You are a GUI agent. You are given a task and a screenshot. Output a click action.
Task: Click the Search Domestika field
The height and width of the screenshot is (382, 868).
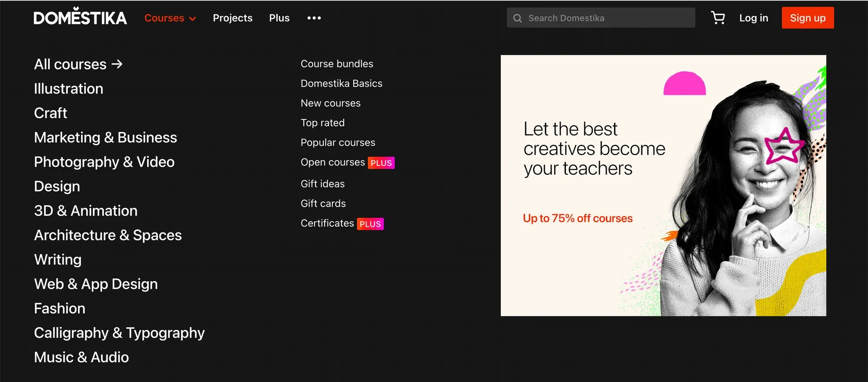click(601, 18)
